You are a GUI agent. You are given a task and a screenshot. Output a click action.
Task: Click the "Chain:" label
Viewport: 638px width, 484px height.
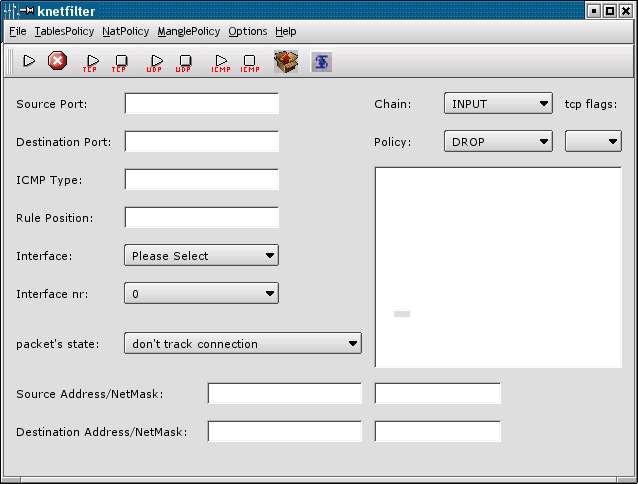point(393,104)
